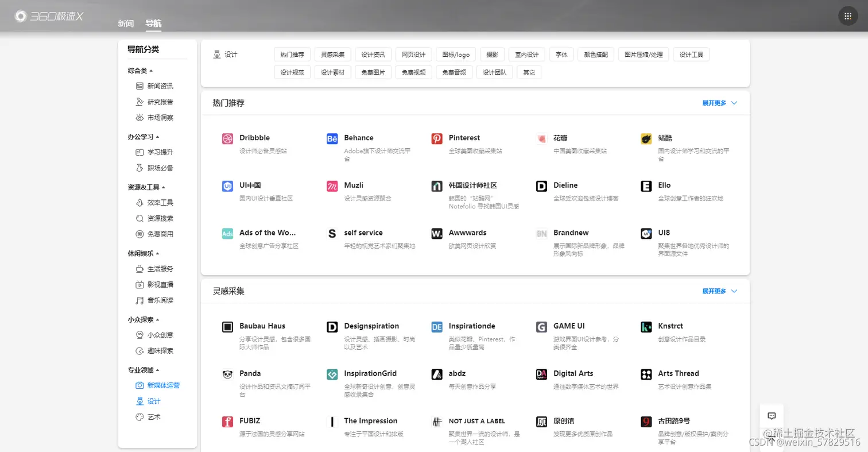Viewport: 868px width, 452px height.
Task: Open 影视直播 in the sidebar
Action: tap(154, 285)
